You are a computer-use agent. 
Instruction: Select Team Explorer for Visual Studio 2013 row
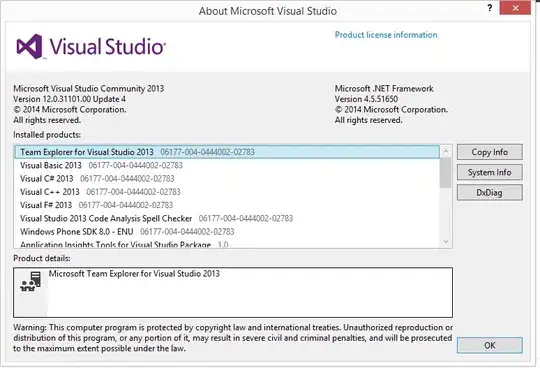point(227,152)
